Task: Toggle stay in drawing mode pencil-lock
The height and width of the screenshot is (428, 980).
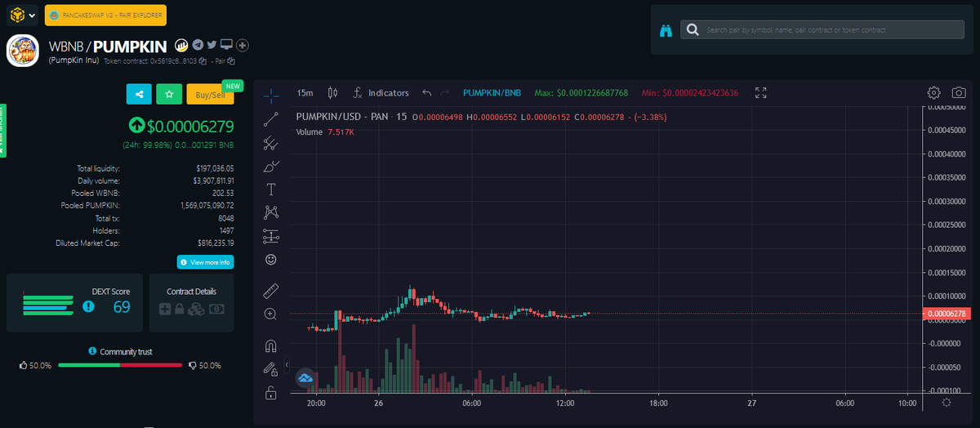Action: point(271,369)
